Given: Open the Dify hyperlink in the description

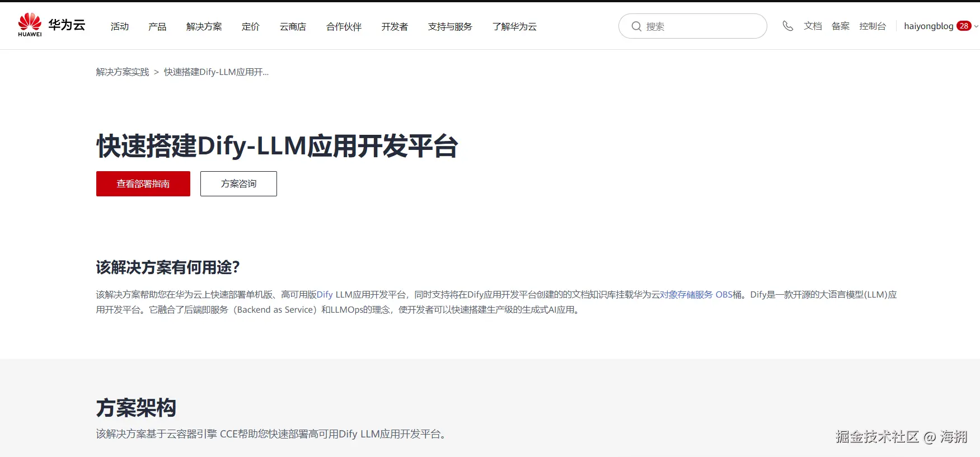Looking at the screenshot, I should point(325,295).
